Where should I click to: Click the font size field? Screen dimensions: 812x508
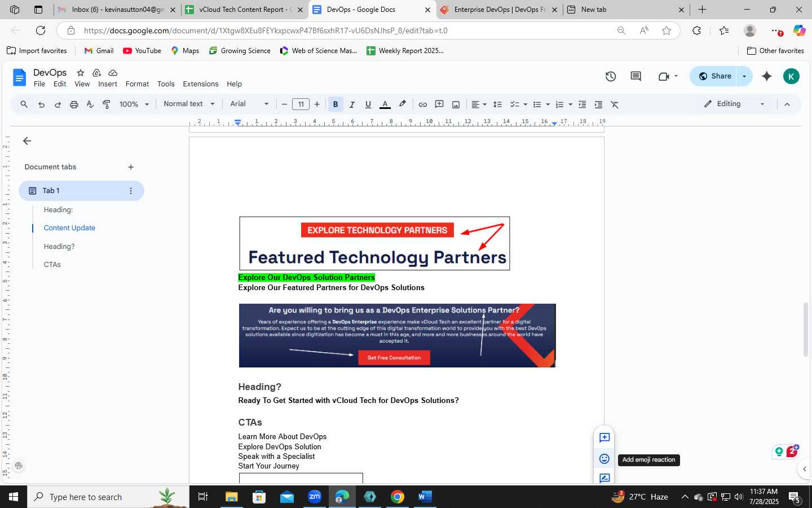point(301,104)
